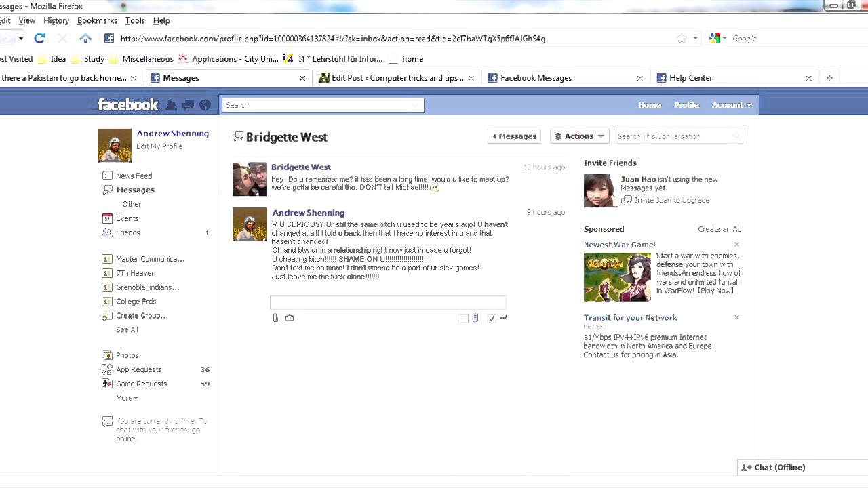This screenshot has width=868, height=488.
Task: Expand the More menu in sidebar
Action: click(x=127, y=398)
